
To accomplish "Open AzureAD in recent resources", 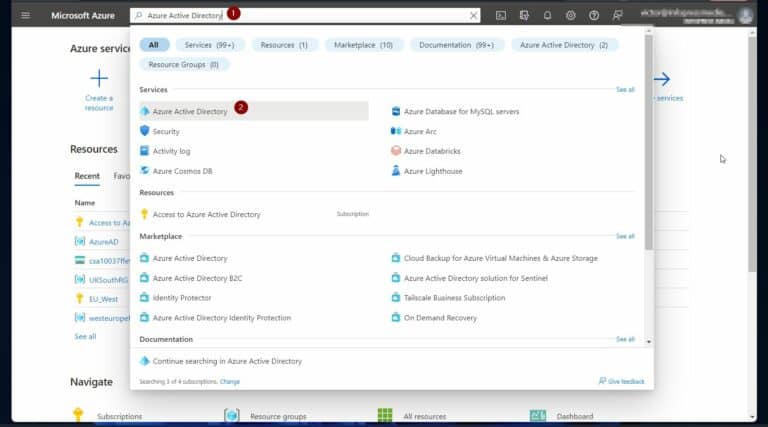I will pos(103,241).
